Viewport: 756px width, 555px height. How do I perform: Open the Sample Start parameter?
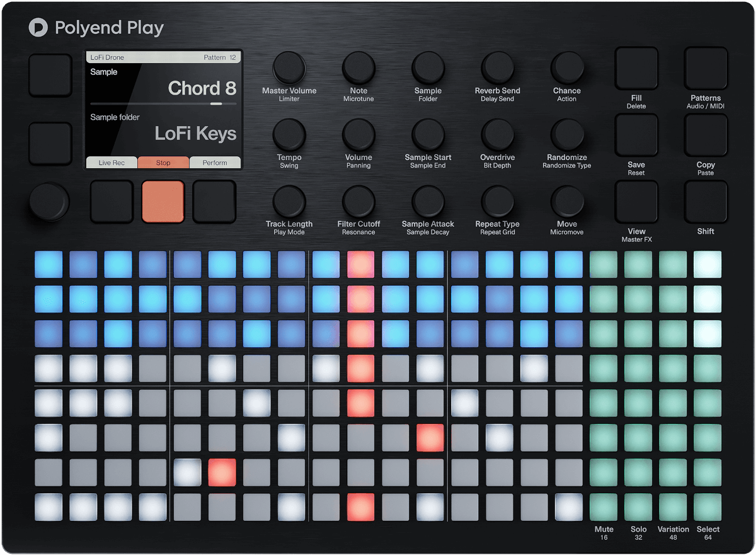pos(428,135)
